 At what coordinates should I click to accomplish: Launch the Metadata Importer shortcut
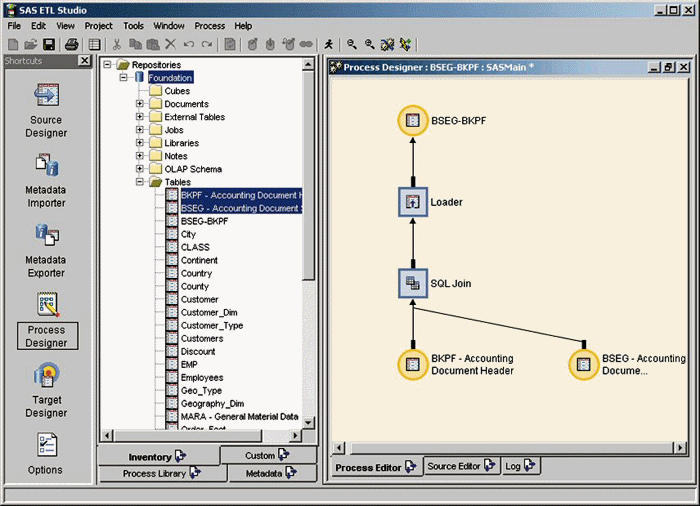[x=46, y=180]
